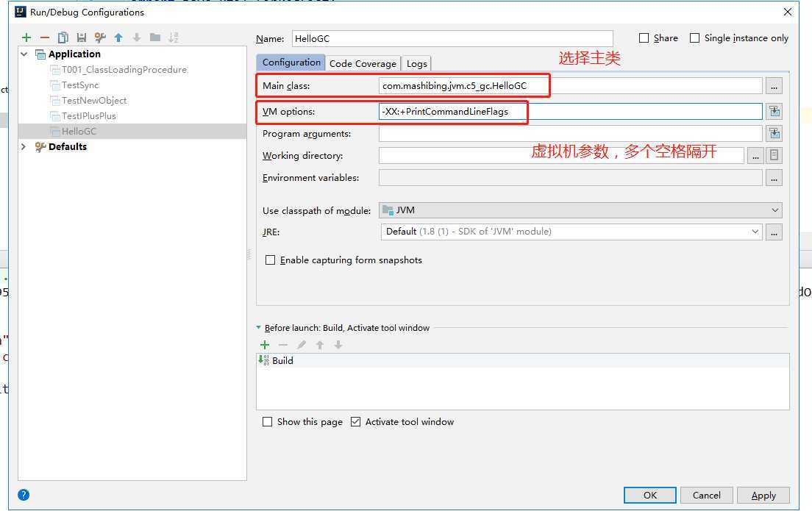
Task: Select the TestIPlusPlus configuration
Action: coord(89,116)
